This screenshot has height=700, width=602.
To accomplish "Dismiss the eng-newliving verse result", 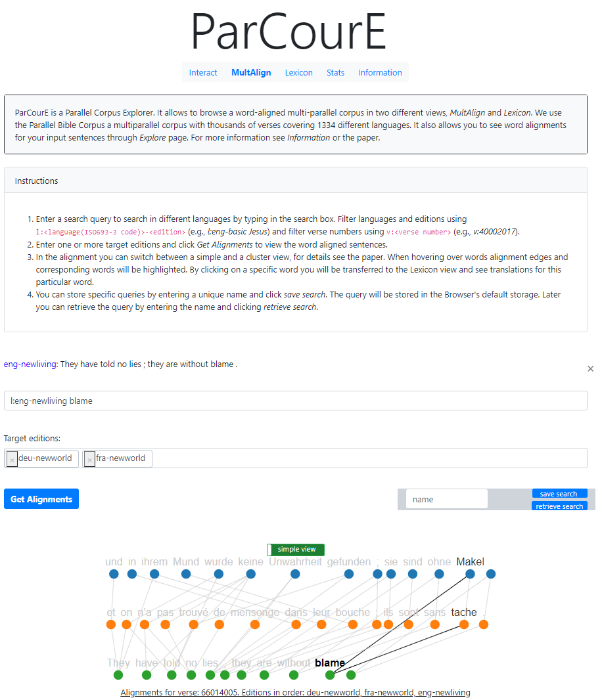I will [590, 369].
